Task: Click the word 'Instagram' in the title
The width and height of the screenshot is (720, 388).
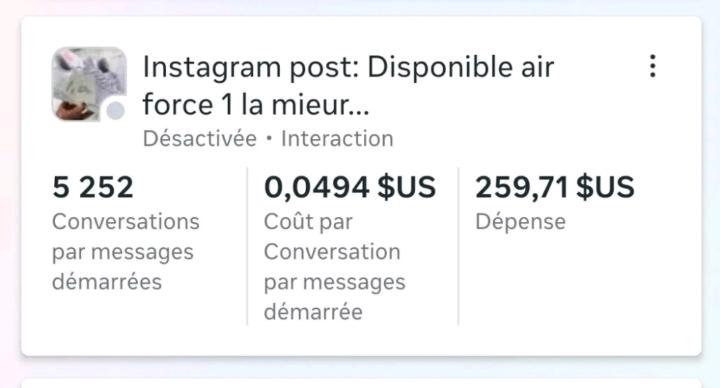Action: click(212, 67)
